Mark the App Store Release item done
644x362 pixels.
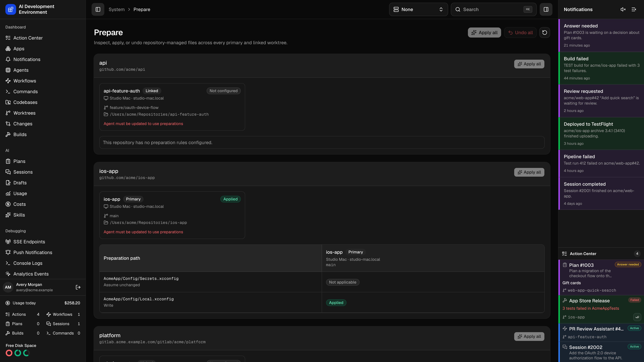tap(637, 317)
